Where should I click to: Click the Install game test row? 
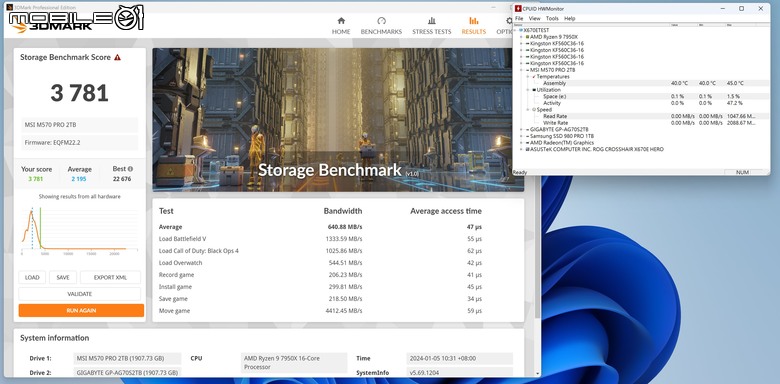pyautogui.click(x=320, y=287)
